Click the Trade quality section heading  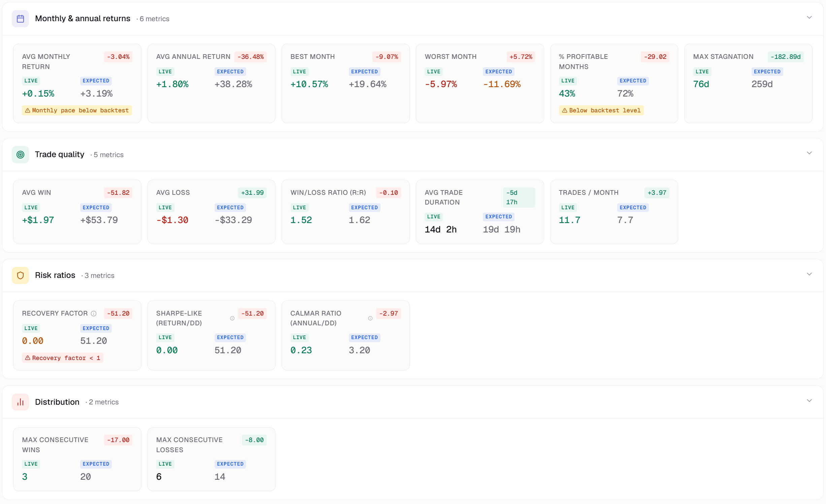tap(60, 154)
